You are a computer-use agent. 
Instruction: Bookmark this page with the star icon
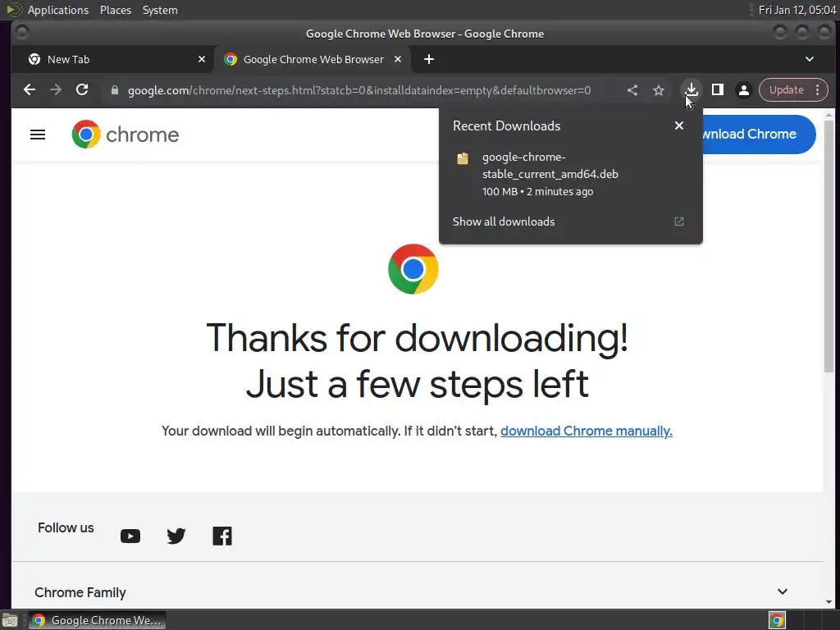coord(659,90)
